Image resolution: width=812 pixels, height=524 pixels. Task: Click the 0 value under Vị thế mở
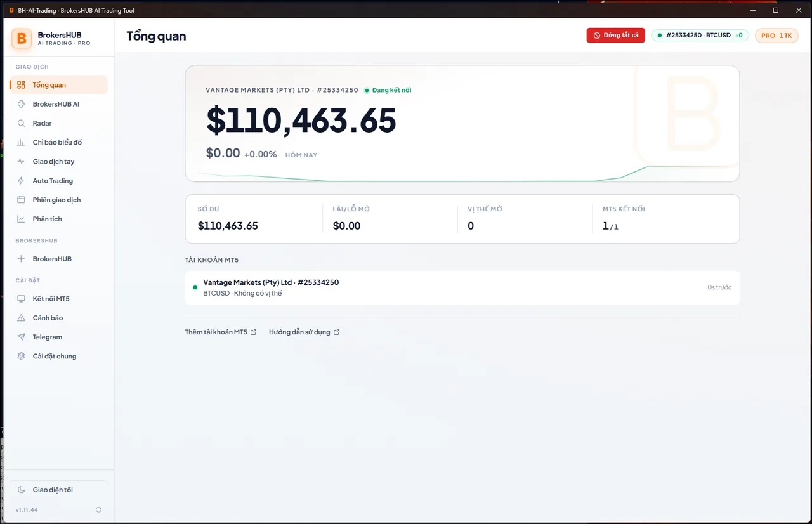click(x=471, y=226)
